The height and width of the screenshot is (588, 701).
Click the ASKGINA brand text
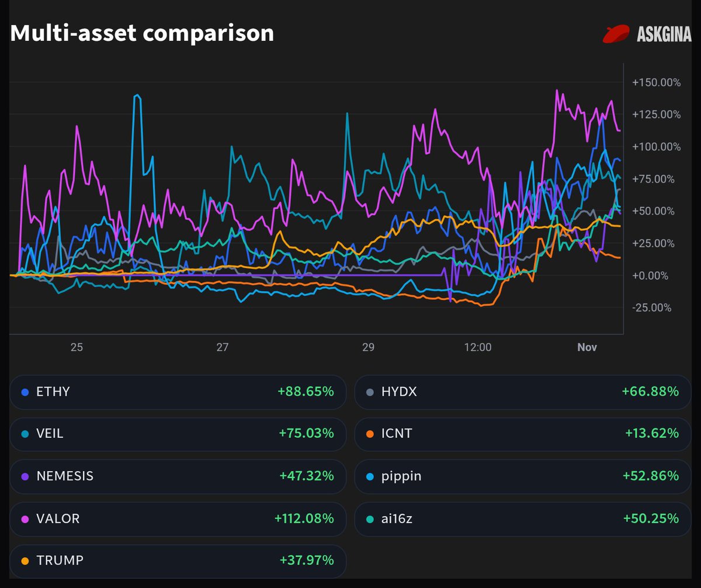tap(663, 35)
